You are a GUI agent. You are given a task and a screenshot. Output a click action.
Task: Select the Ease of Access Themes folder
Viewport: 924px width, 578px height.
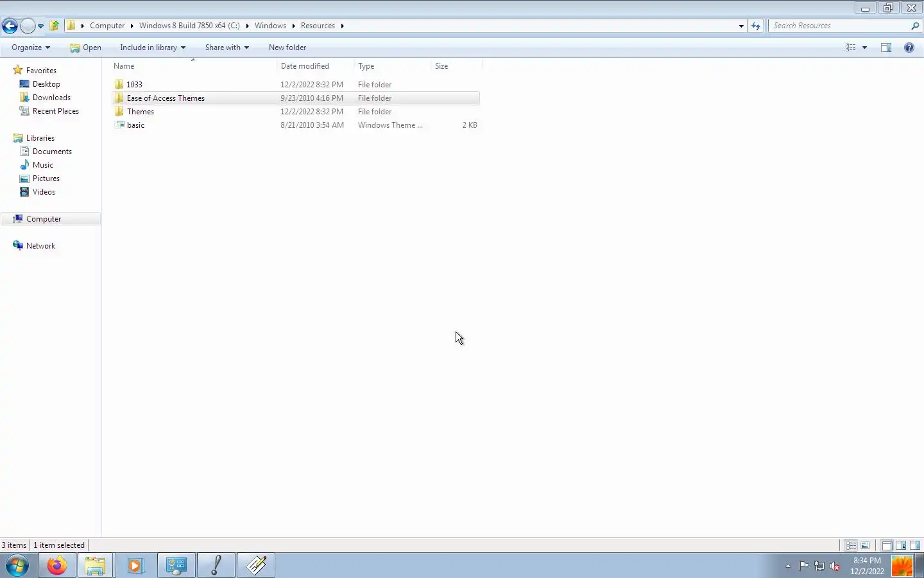(295, 98)
